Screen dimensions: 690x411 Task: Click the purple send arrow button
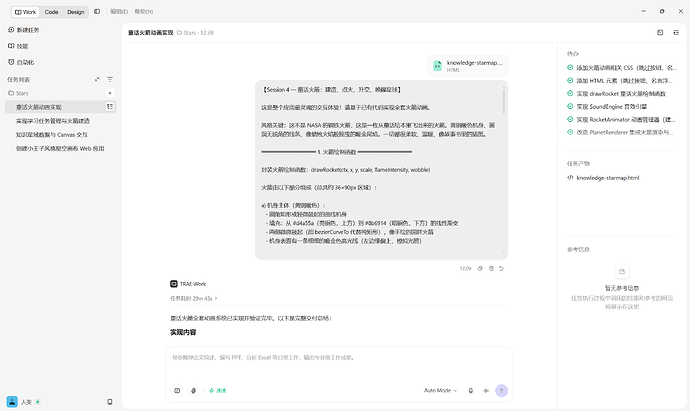coord(501,390)
